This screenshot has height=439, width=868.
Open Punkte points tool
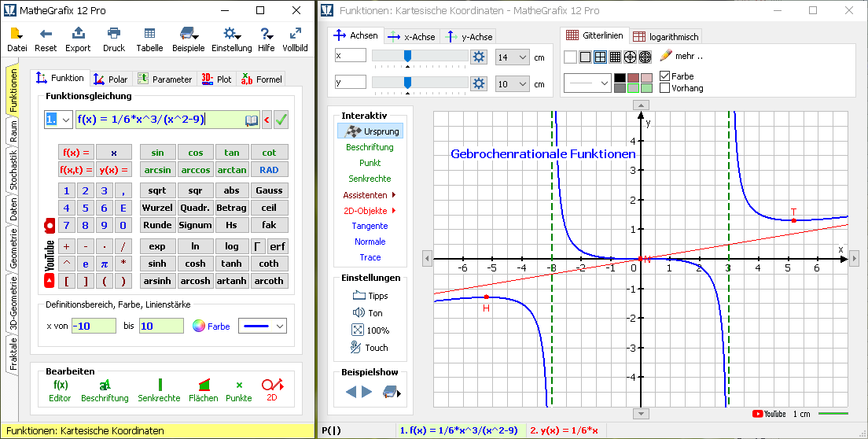[x=238, y=391]
